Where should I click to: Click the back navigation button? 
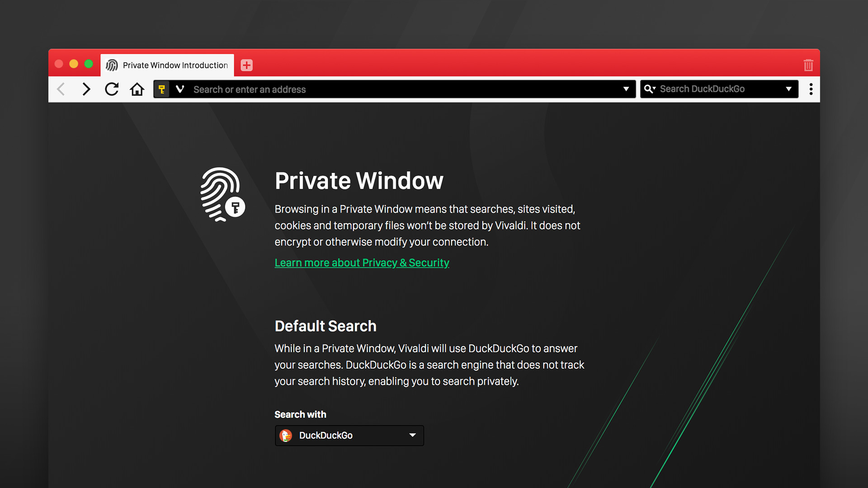pyautogui.click(x=62, y=89)
